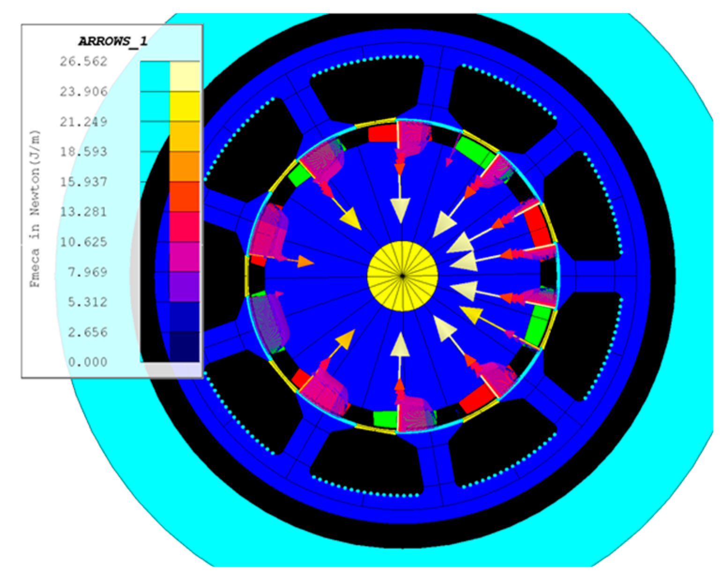Click the cream force arrow pointing down from top
The height and width of the screenshot is (586, 728).
pos(400,210)
